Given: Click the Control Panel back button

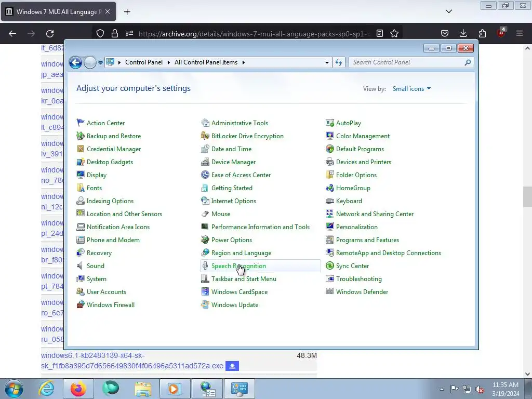Looking at the screenshot, I should [75, 62].
